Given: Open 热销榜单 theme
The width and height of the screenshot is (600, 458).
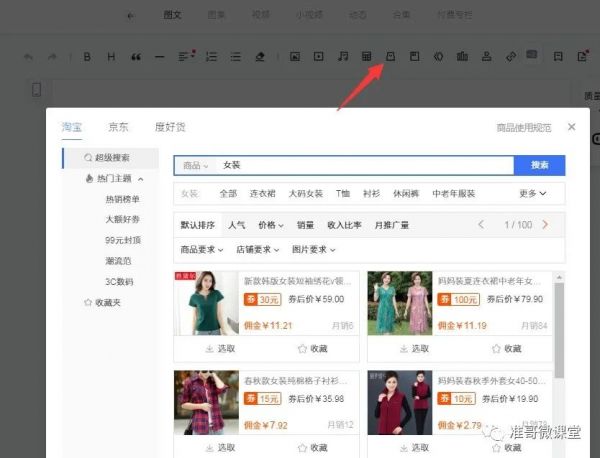Looking at the screenshot, I should (122, 199).
